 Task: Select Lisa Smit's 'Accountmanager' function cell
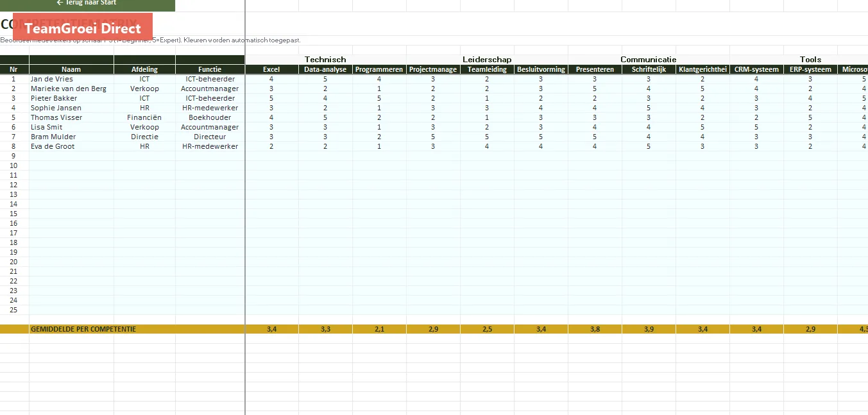coord(210,127)
